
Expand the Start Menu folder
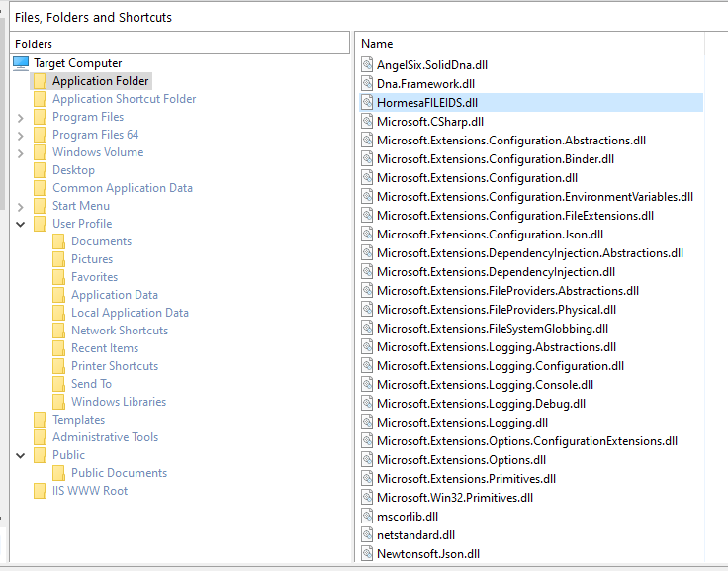21,207
